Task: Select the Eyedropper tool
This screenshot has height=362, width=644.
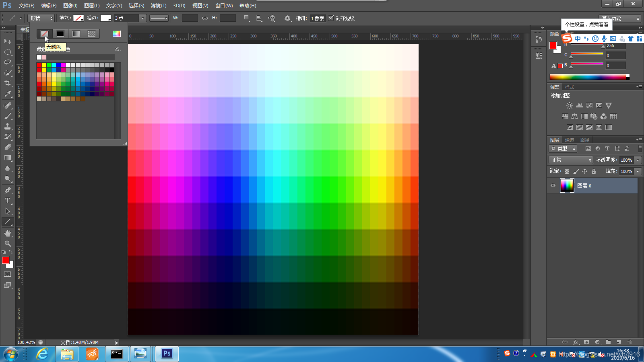Action: 8,94
